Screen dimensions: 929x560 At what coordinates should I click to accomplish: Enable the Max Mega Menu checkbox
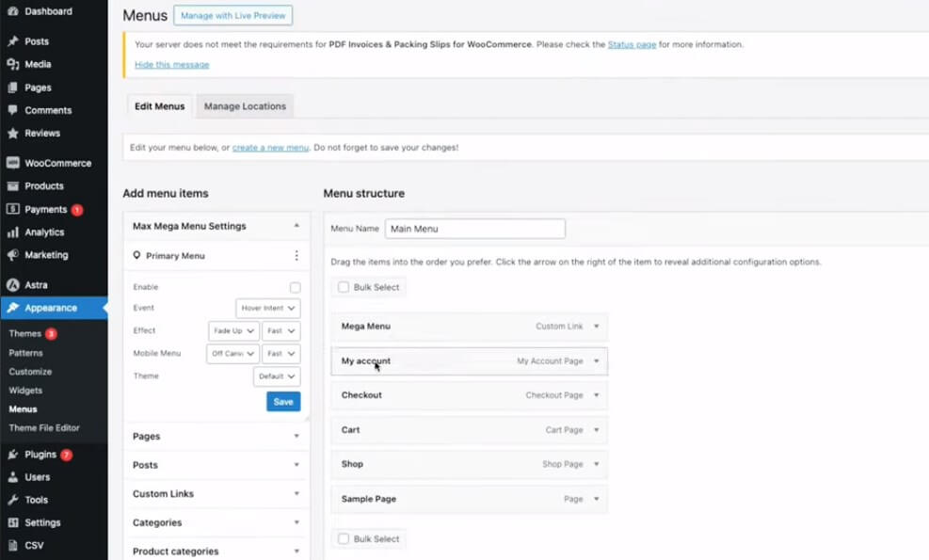[x=295, y=287]
